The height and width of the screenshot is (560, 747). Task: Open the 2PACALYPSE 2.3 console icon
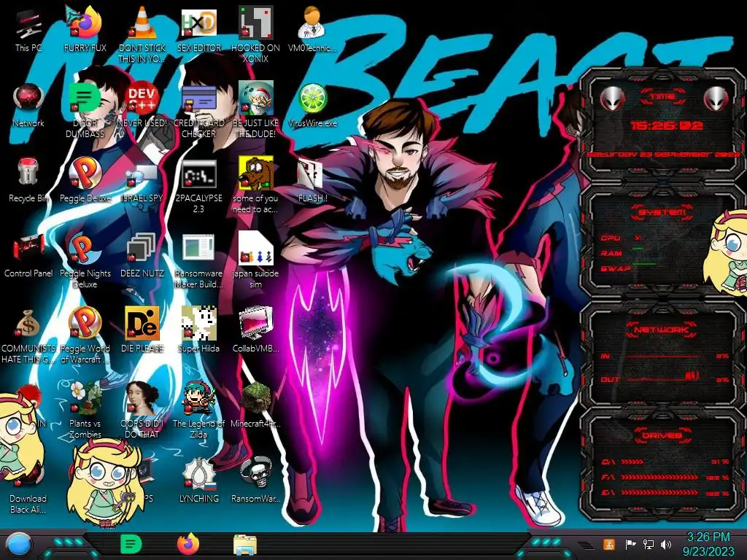tap(198, 186)
